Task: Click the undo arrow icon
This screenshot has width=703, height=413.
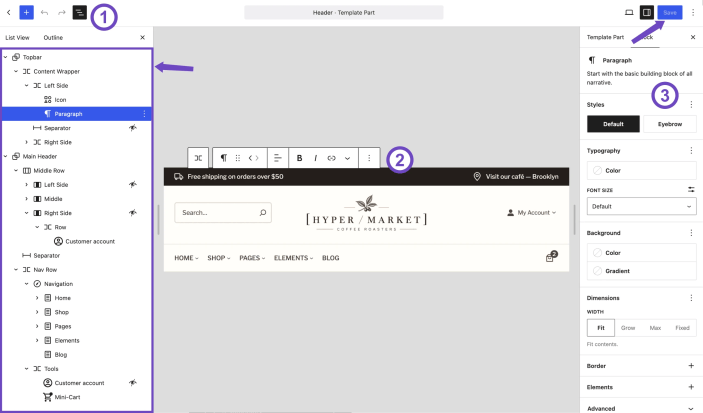Action: (44, 13)
